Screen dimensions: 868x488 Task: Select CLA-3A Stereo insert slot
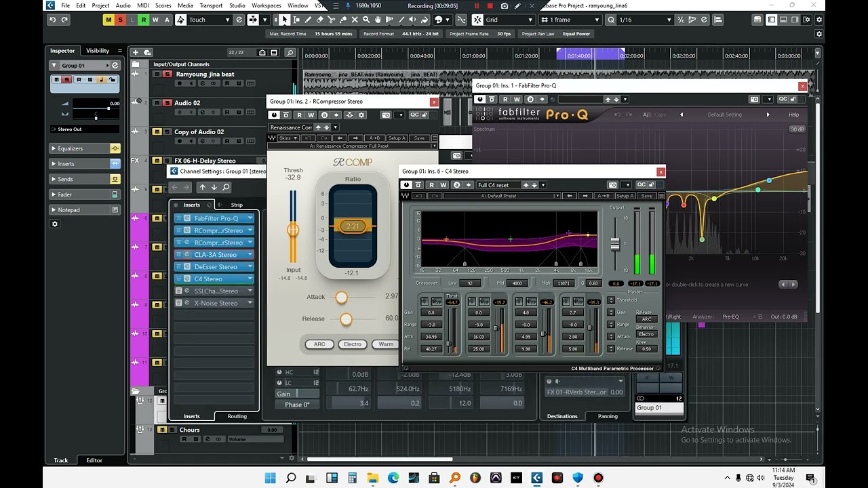(x=214, y=255)
